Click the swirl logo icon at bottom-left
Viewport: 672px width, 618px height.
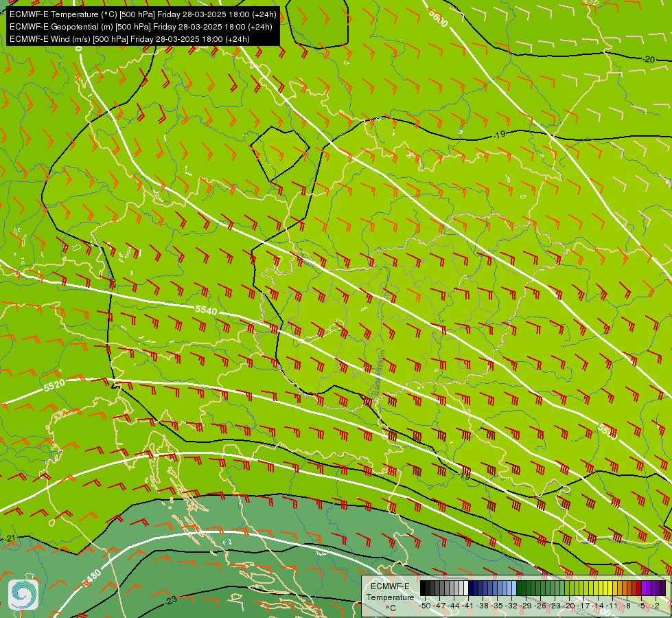coord(23,594)
